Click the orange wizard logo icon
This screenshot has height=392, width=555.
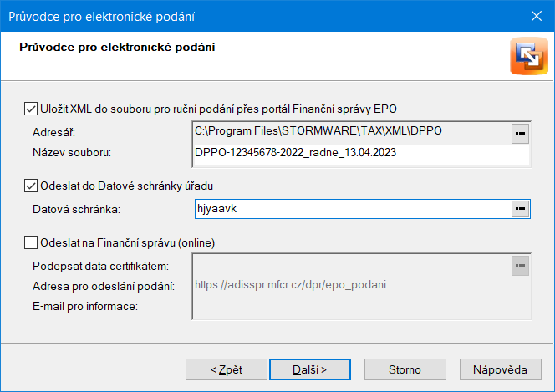pos(529,56)
